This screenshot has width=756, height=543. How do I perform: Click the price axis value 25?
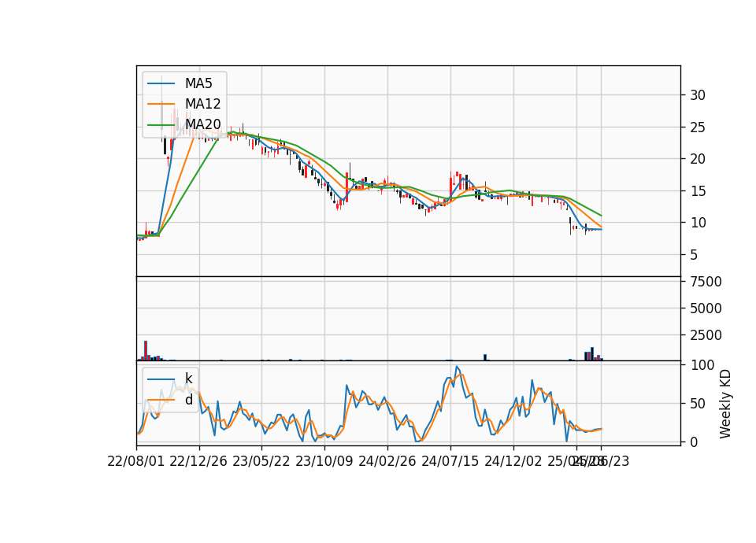point(698,127)
